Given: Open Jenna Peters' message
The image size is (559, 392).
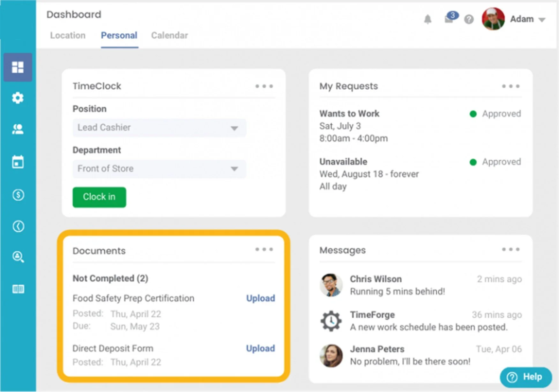Looking at the screenshot, I should [421, 355].
